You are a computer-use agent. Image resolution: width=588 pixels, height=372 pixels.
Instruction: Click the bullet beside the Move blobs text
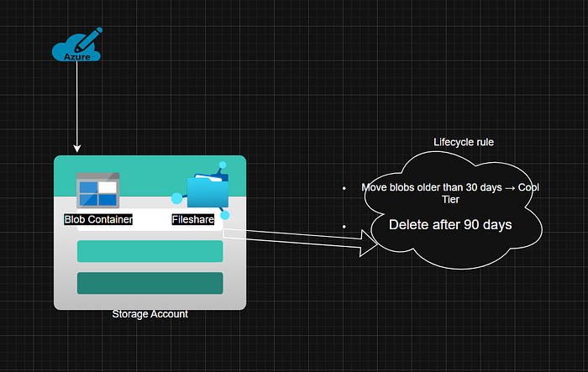[x=344, y=188]
